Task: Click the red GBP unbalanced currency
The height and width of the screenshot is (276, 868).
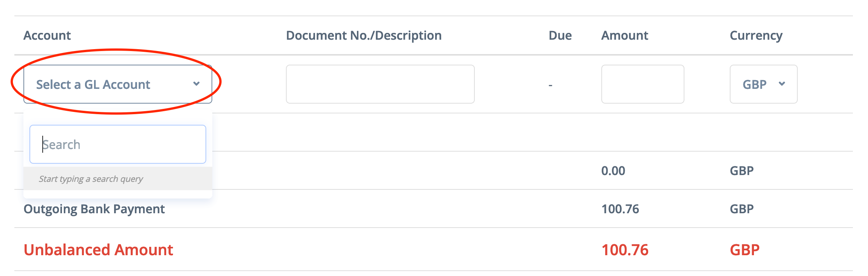Action: (x=744, y=250)
